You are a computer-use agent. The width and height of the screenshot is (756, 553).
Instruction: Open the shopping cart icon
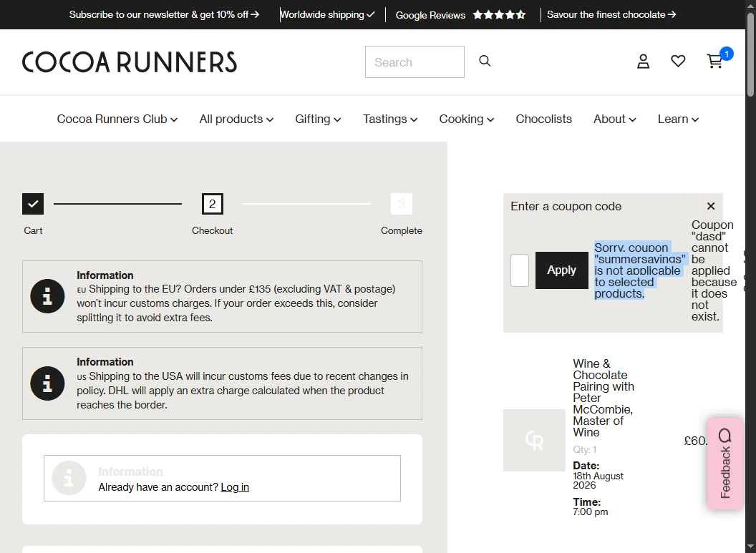[714, 62]
